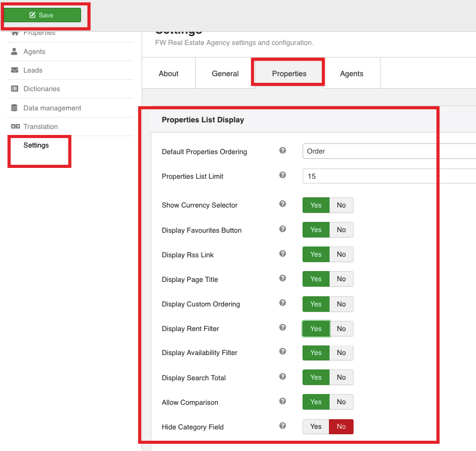The width and height of the screenshot is (476, 451).
Task: Click the help icon beside Display Rss Link
Action: point(283,254)
